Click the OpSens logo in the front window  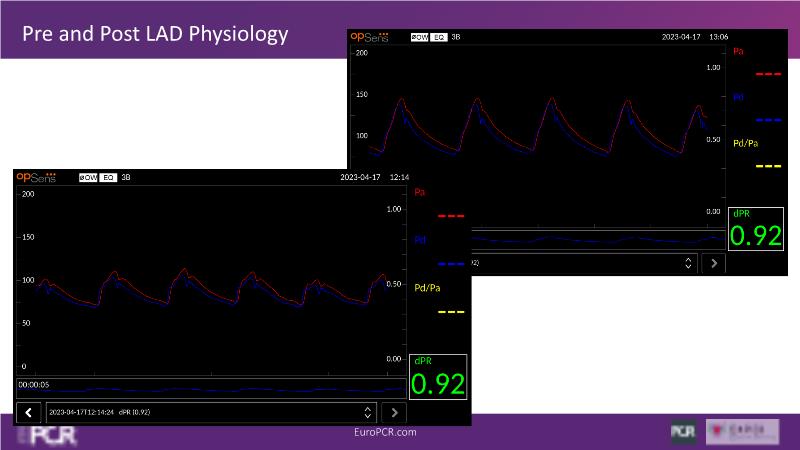36,177
